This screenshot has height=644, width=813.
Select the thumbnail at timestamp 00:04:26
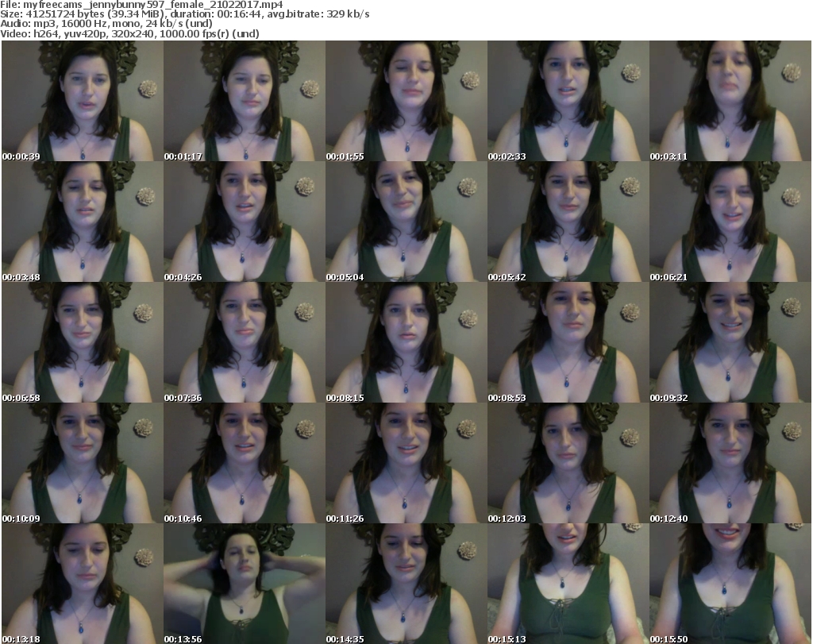(245, 222)
